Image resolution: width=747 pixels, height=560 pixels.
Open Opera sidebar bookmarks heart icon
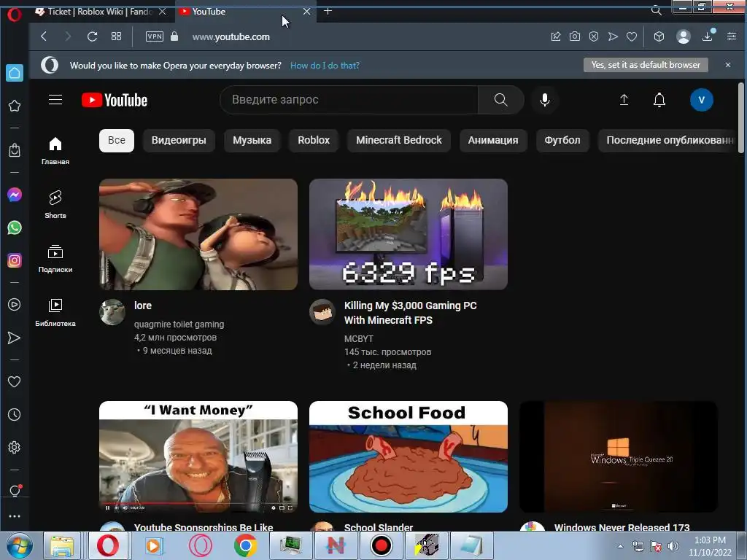pos(15,381)
